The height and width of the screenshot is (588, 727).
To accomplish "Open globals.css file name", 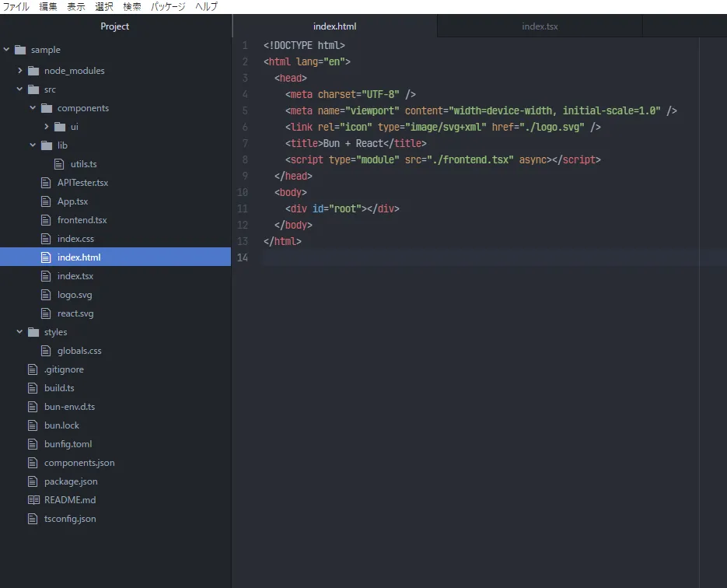I will point(79,351).
